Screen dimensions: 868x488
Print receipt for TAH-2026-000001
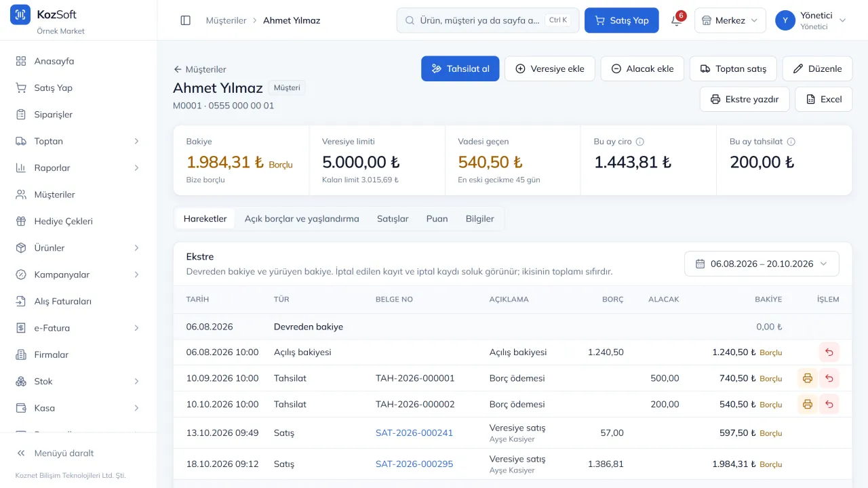coord(807,378)
